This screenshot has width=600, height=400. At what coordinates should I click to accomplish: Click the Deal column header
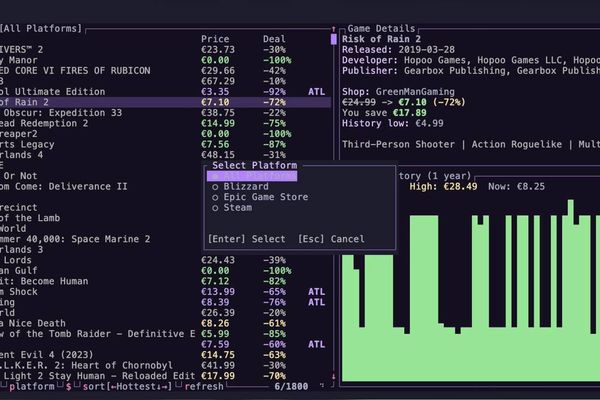tap(274, 39)
